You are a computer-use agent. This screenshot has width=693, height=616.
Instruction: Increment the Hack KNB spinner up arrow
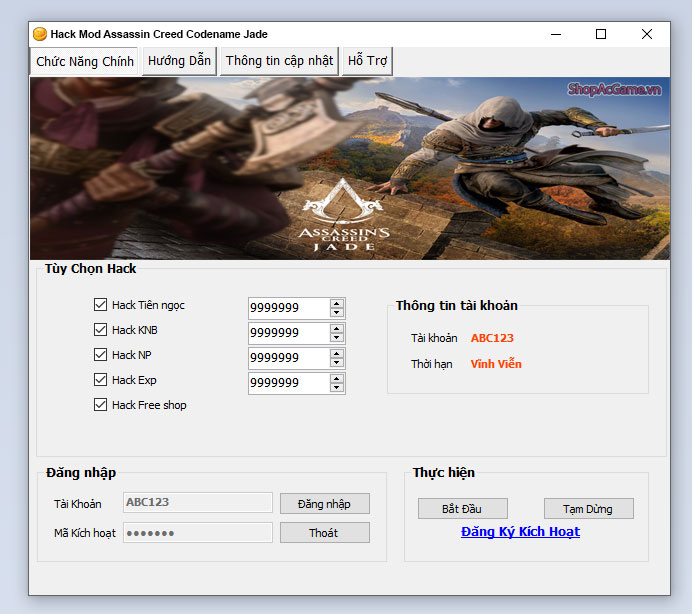[x=337, y=329]
